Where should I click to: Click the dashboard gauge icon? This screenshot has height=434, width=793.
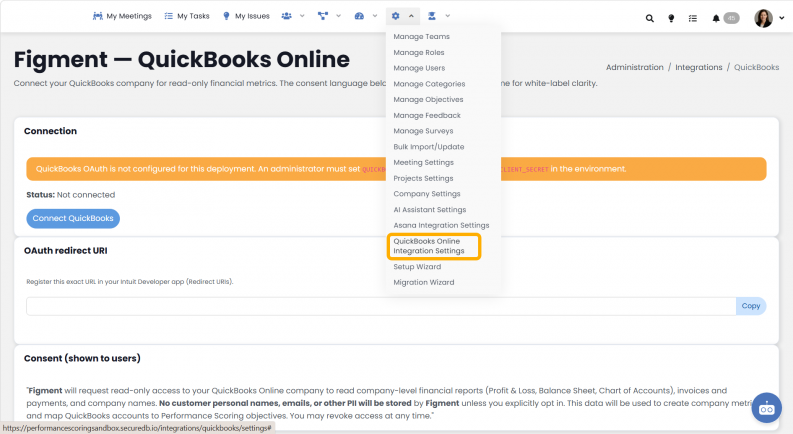(x=359, y=16)
